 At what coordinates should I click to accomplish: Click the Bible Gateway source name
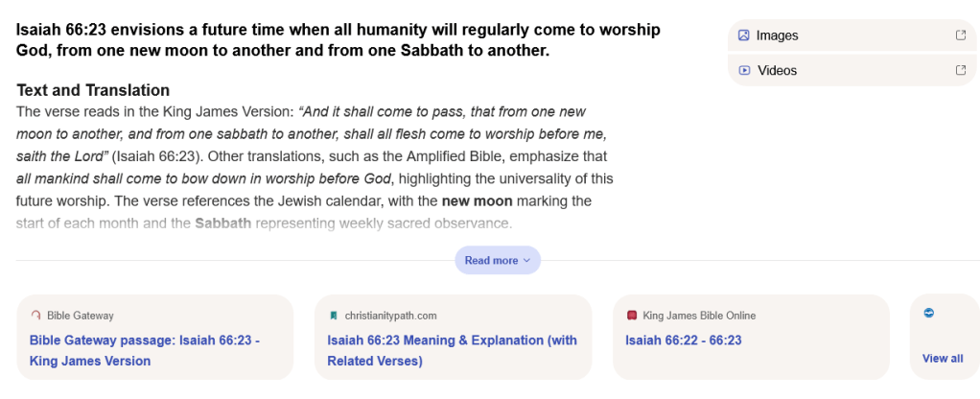click(81, 315)
